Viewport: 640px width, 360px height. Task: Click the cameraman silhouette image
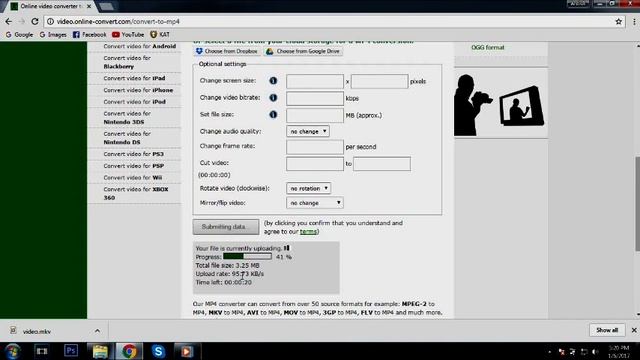[x=500, y=104]
